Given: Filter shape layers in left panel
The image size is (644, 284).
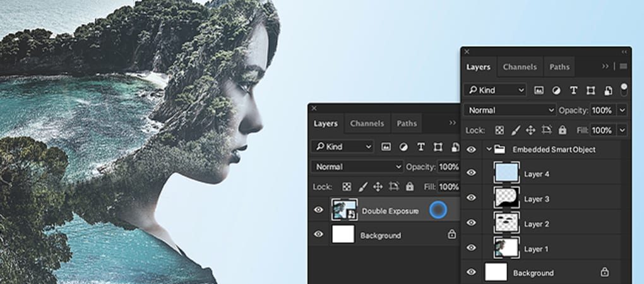Looking at the screenshot, I should pos(438,147).
